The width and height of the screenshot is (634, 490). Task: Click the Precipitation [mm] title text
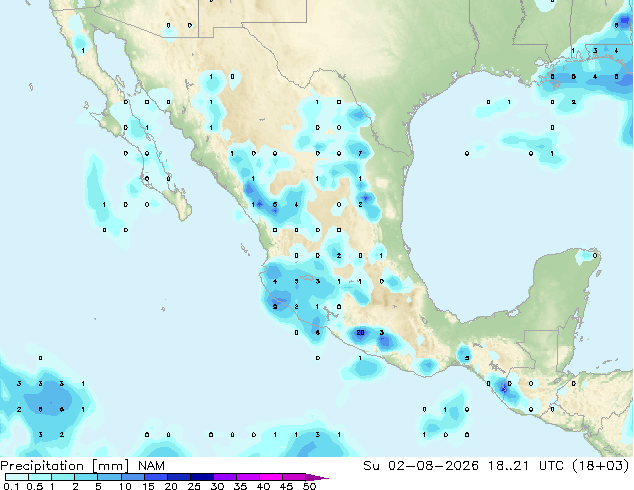coord(65,466)
